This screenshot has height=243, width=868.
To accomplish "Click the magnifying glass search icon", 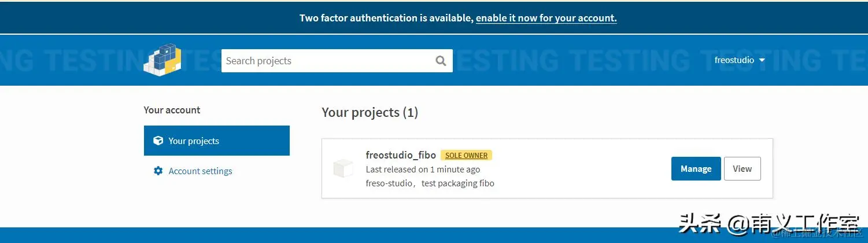I will 441,61.
